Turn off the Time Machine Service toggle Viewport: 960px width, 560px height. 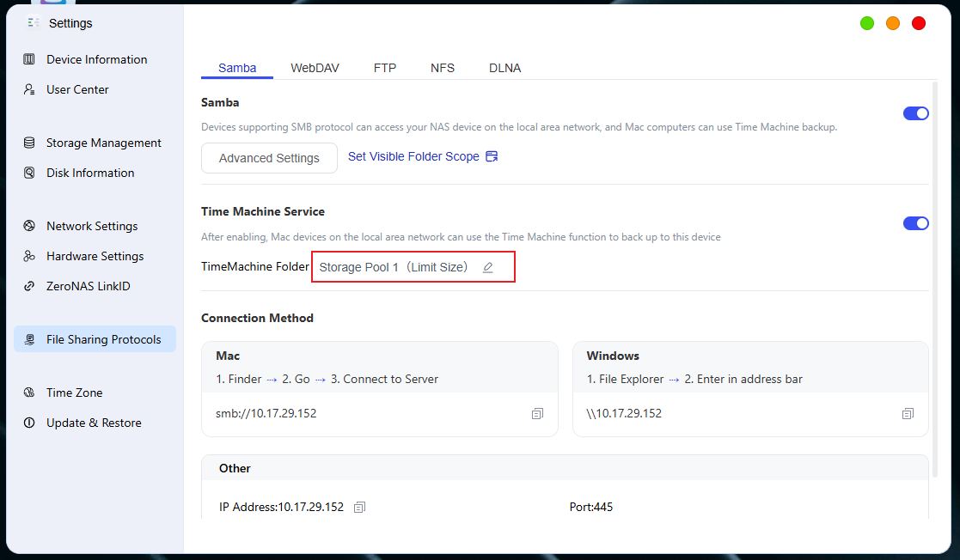coord(916,223)
